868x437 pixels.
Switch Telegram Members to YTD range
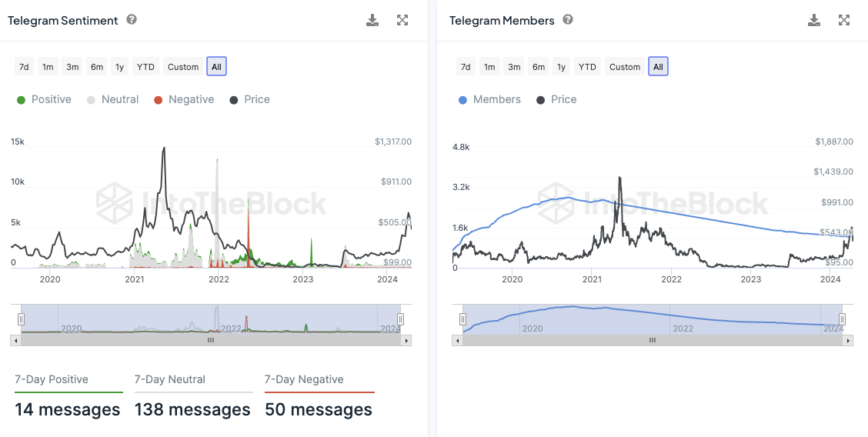[587, 67]
